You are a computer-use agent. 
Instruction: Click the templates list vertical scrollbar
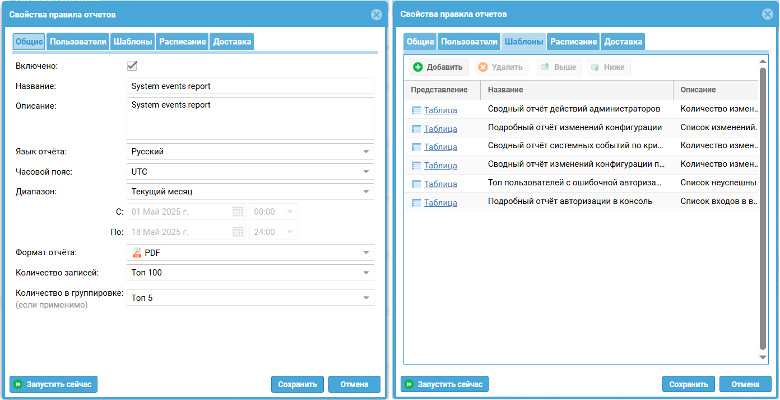764,200
